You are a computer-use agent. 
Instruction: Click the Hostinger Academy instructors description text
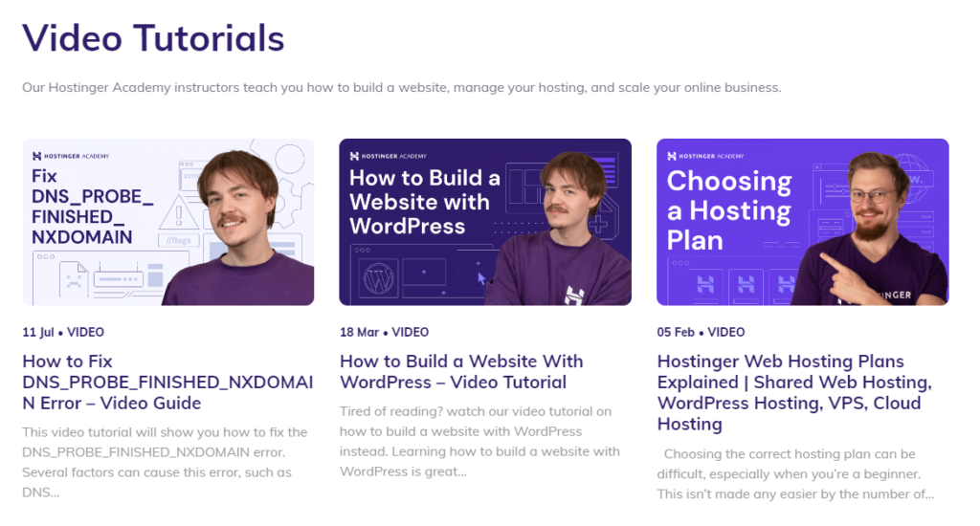pyautogui.click(x=402, y=87)
